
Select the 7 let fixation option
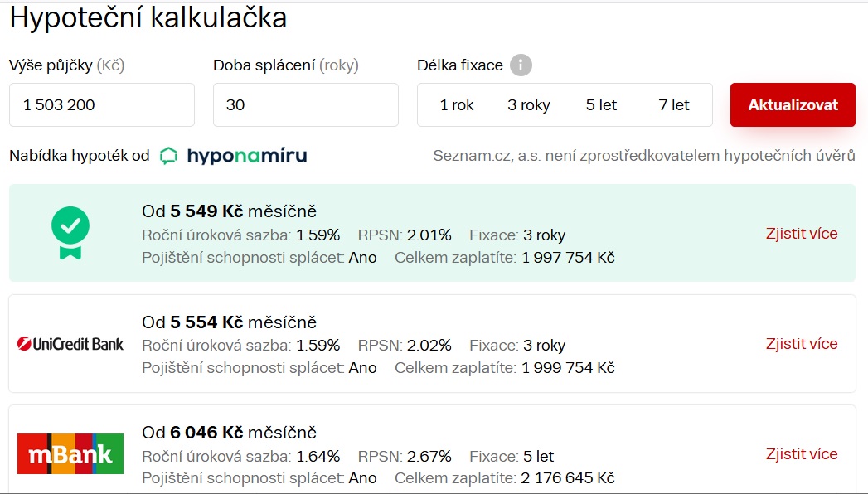674,105
